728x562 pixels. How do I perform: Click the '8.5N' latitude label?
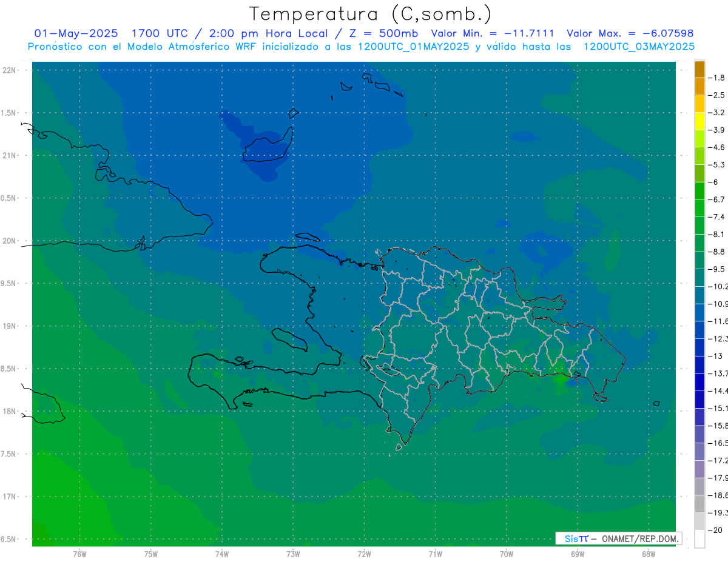coord(9,369)
